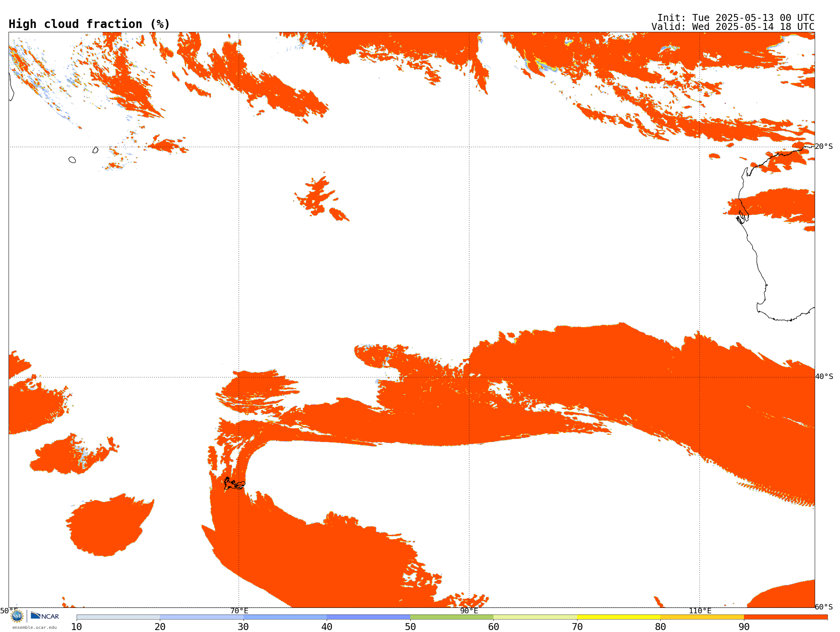Screen dimensions: 840x632
Task: Click the Kerguelen island outline near 70°E
Action: (234, 484)
